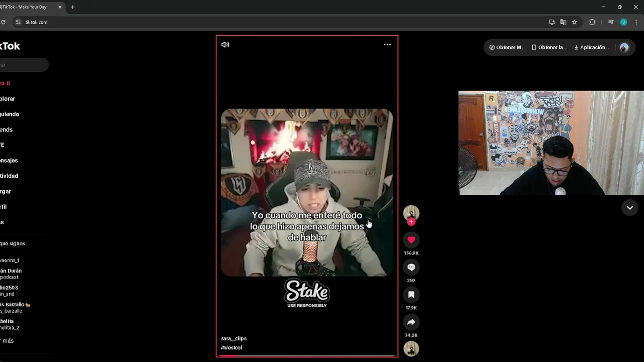Open the creator's avatar above like button
This screenshot has height=362, width=644.
pos(411,213)
